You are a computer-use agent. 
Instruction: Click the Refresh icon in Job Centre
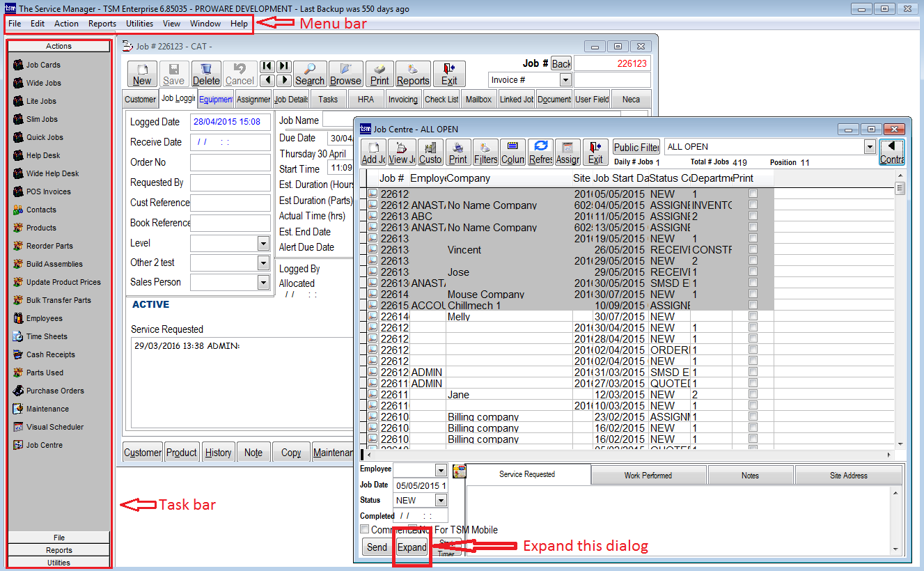click(540, 152)
